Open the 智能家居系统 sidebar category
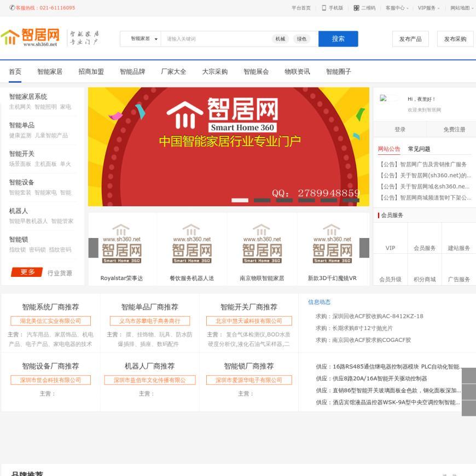 point(28,96)
